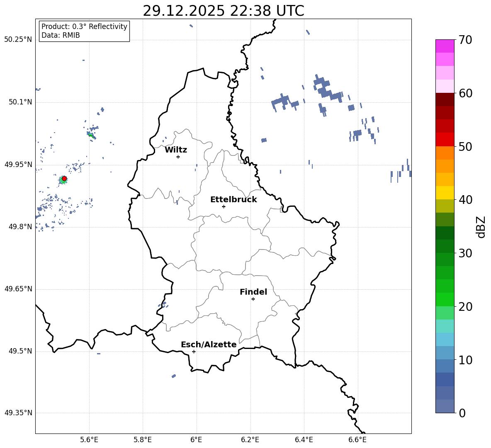The width and height of the screenshot is (491, 448).
Task: Click the 49.35°N latitude label
Action: 18,413
